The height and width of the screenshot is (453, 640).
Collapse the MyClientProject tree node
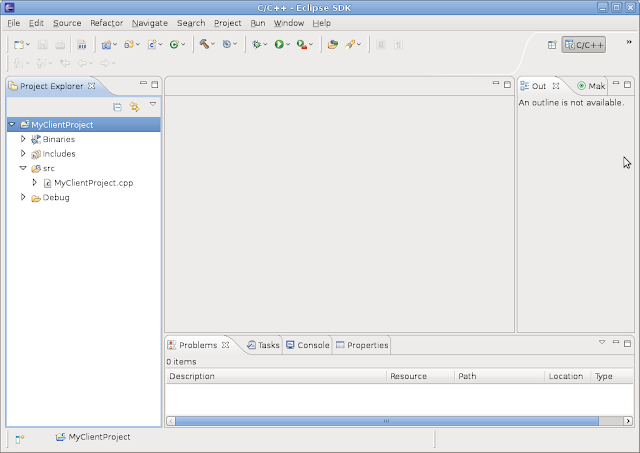[x=12, y=124]
